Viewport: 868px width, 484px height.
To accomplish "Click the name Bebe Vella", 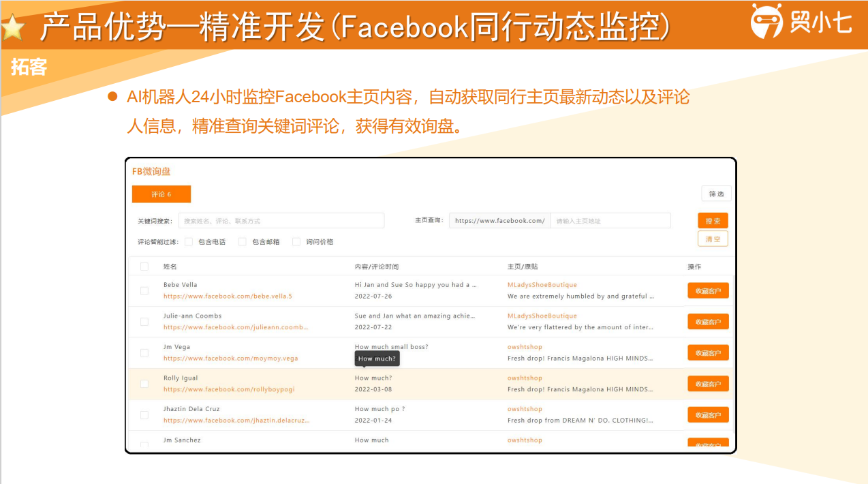I will point(181,285).
